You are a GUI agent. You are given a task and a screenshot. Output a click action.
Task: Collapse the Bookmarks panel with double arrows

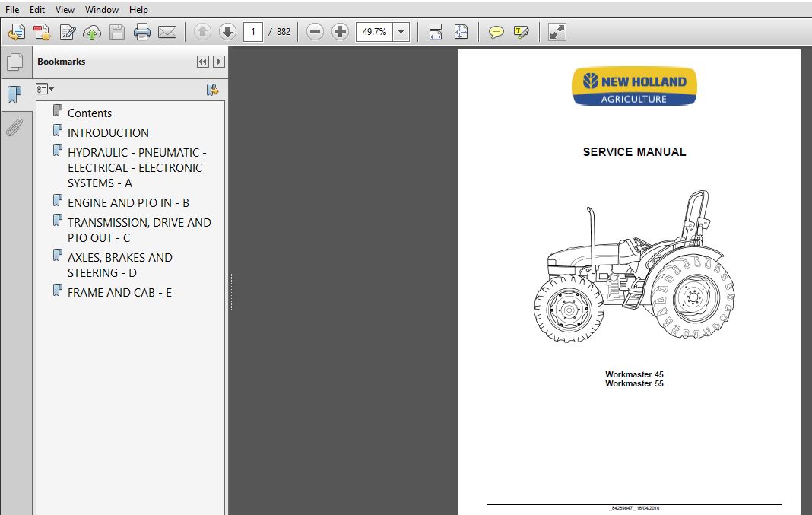[202, 62]
